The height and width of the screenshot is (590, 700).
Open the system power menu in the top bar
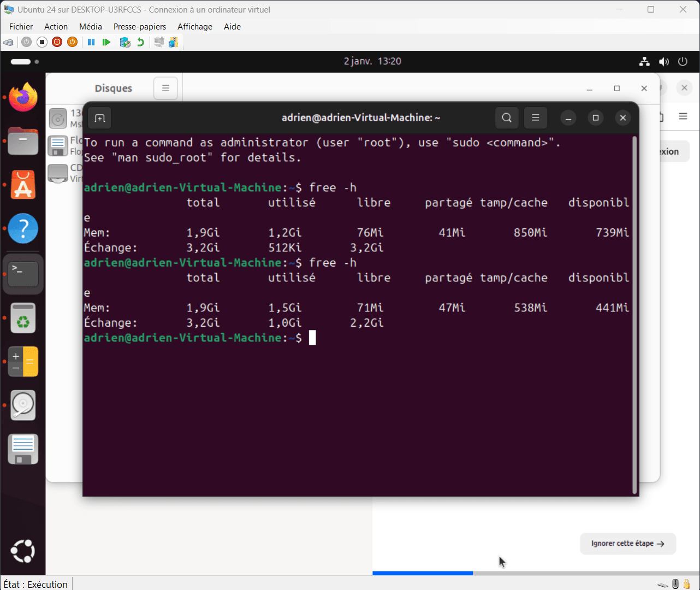pyautogui.click(x=683, y=61)
